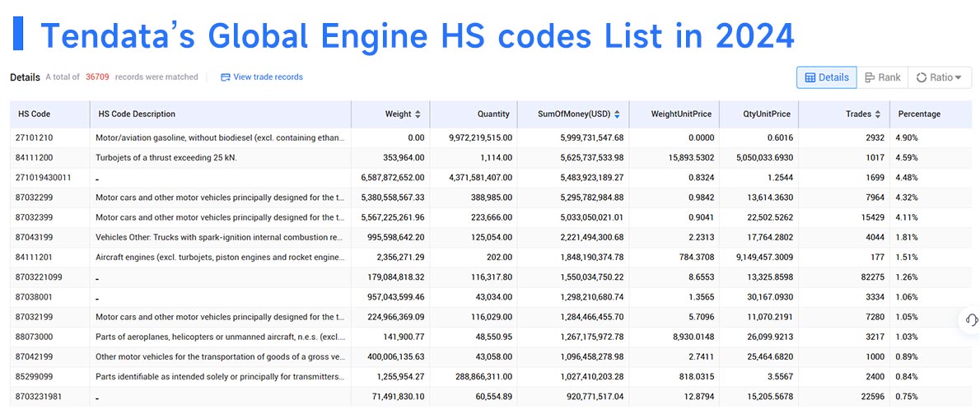
Task: Click the Motor/aviation gasoline description
Action: click(x=220, y=137)
